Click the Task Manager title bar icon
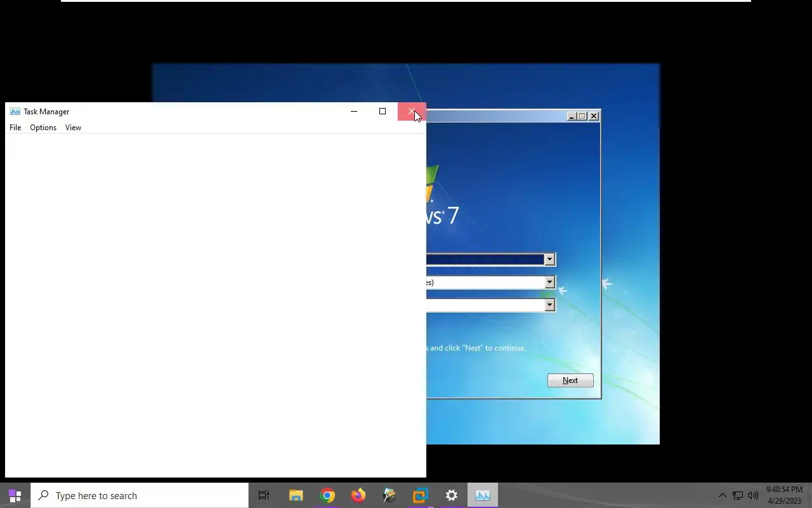This screenshot has width=812, height=508. pyautogui.click(x=15, y=111)
